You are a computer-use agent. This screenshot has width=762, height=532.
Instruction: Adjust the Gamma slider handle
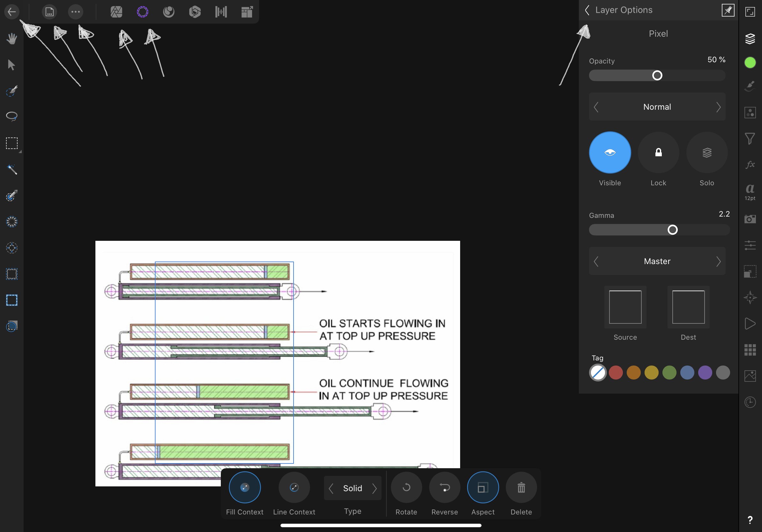[x=672, y=230]
